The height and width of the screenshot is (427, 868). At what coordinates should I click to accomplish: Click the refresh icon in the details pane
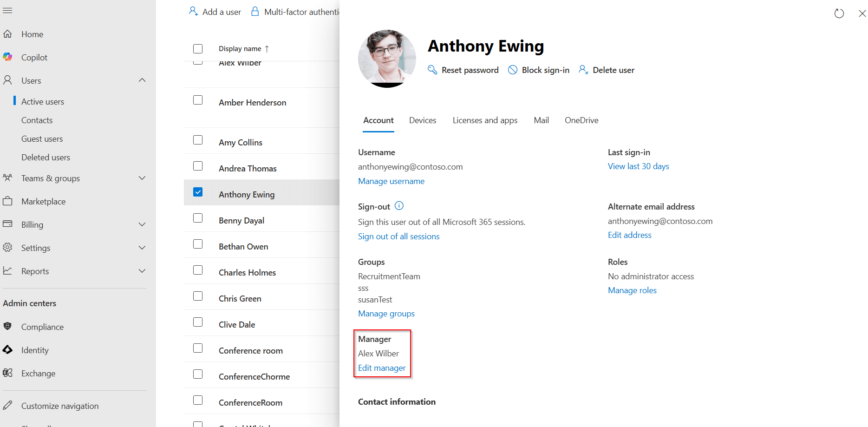tap(839, 13)
